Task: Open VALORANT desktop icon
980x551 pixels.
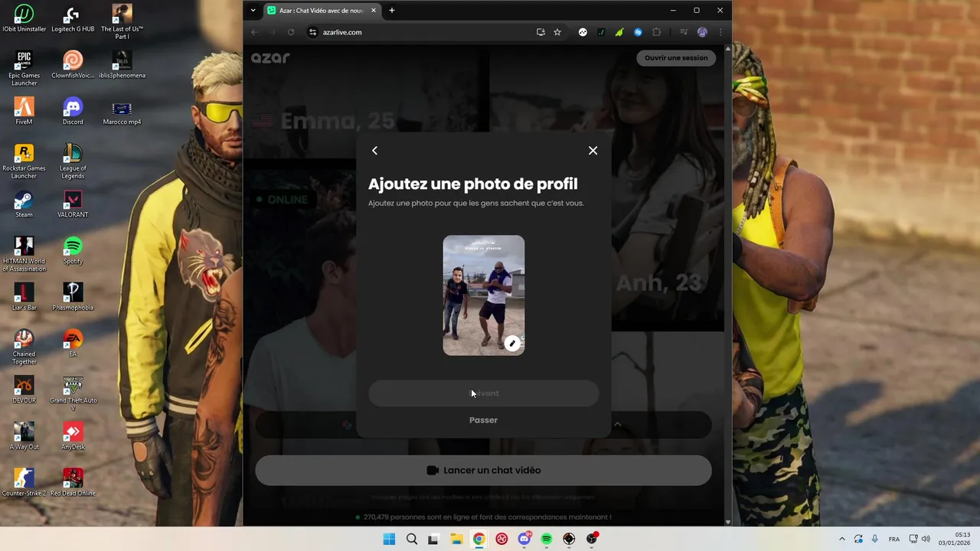Action: (73, 204)
